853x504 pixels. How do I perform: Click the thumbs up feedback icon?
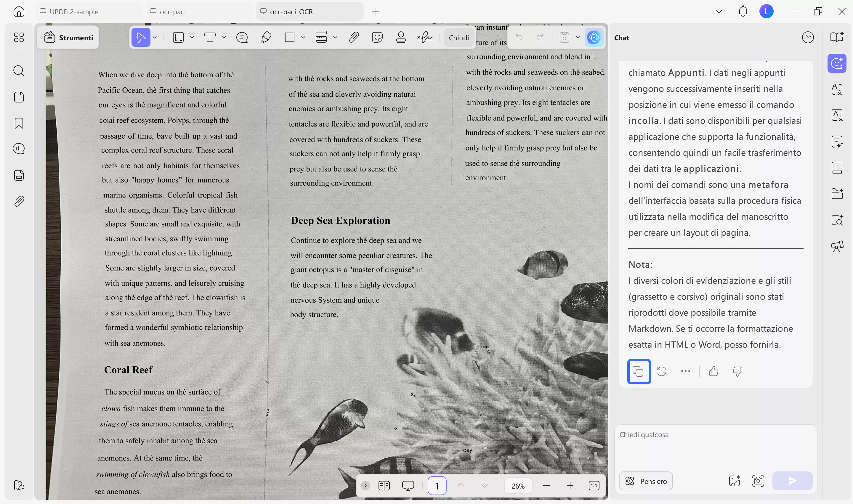pyautogui.click(x=713, y=371)
